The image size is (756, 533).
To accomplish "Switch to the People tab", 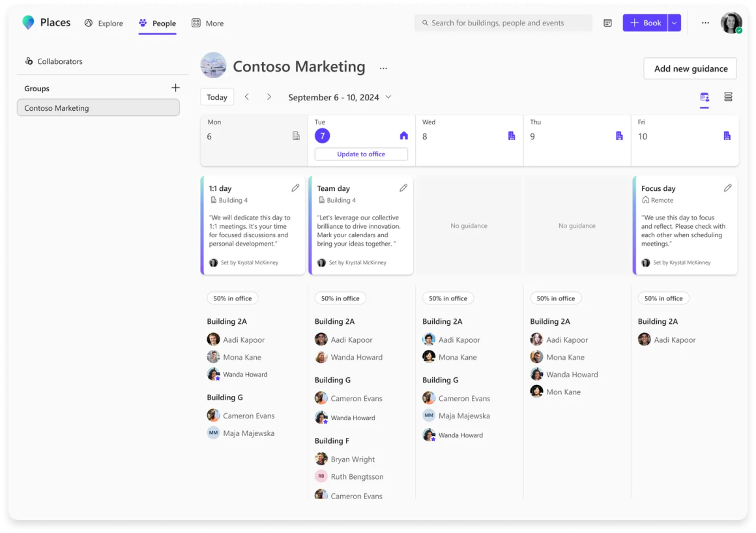I will tap(157, 23).
